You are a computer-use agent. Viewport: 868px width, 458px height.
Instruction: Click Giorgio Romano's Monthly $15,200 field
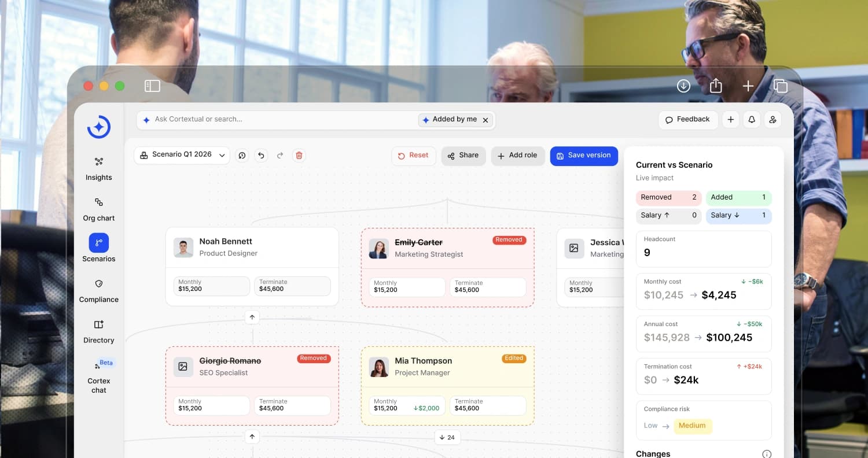click(x=212, y=405)
